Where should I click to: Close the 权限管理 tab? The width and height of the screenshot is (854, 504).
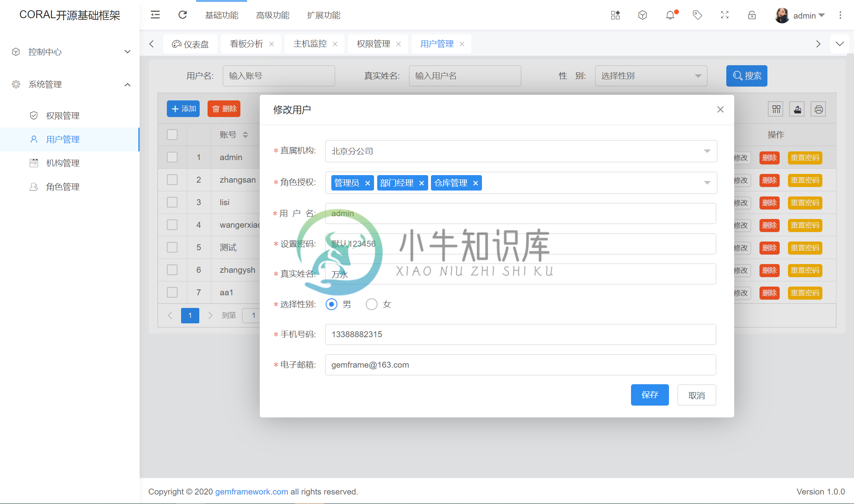(x=399, y=44)
